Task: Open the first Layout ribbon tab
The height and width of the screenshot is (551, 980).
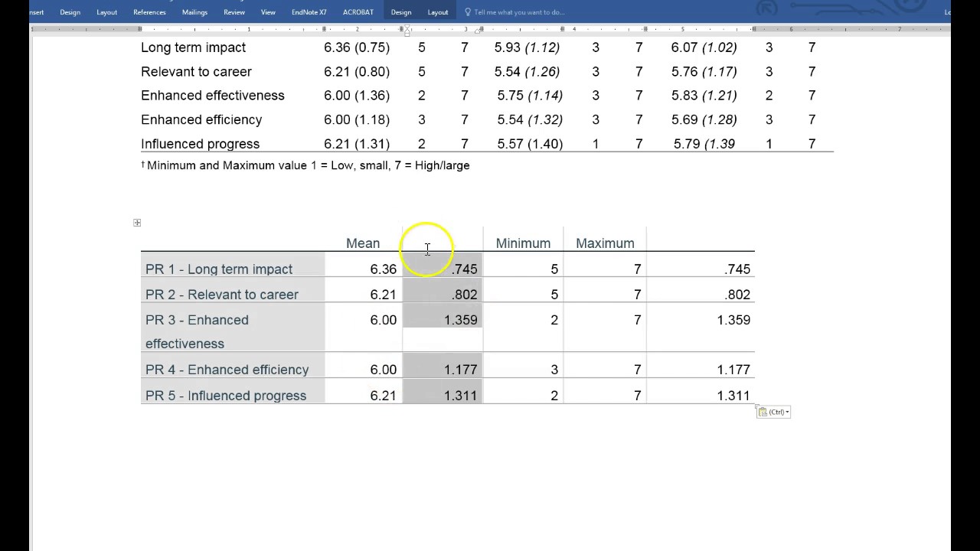Action: [x=107, y=12]
